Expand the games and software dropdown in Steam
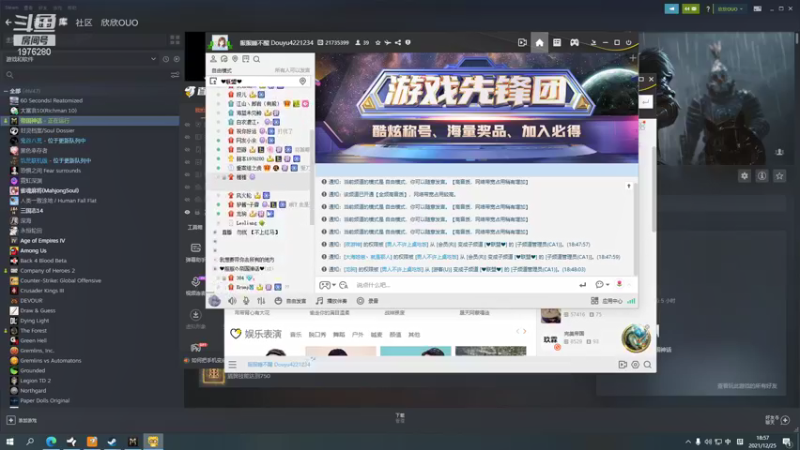The height and width of the screenshot is (450, 800). (153, 59)
